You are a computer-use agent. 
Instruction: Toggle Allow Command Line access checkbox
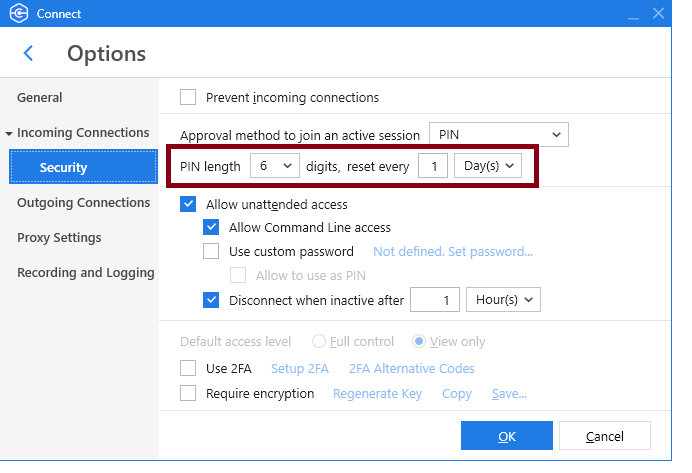coord(211,228)
